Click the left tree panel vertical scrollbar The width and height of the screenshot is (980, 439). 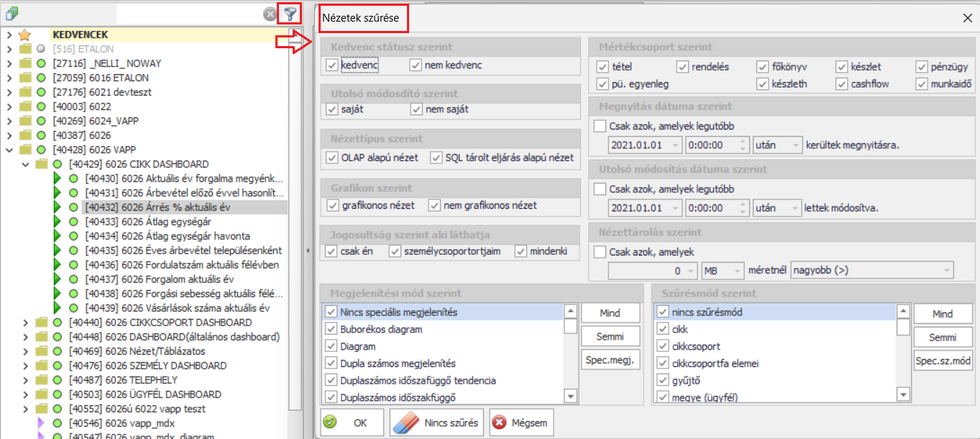coord(295,216)
